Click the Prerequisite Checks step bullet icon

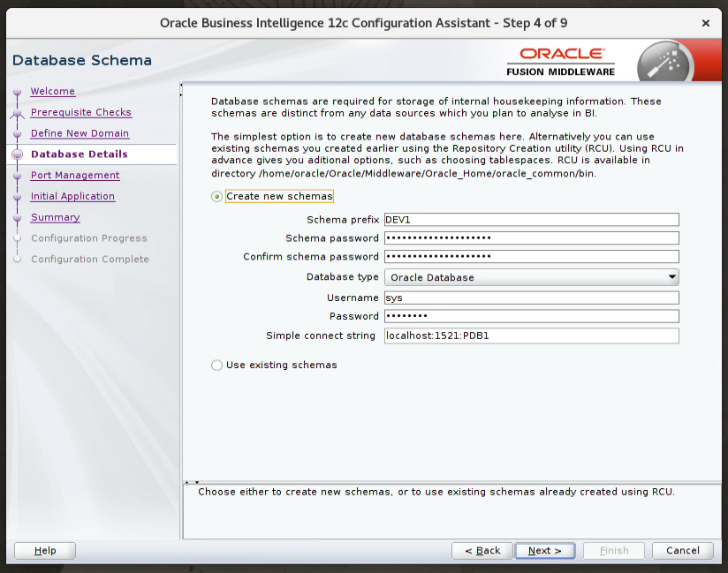(x=17, y=113)
